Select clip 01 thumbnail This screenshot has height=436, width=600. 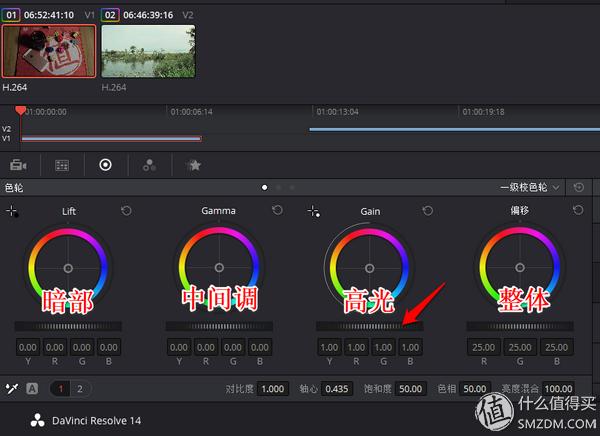pyautogui.click(x=49, y=51)
